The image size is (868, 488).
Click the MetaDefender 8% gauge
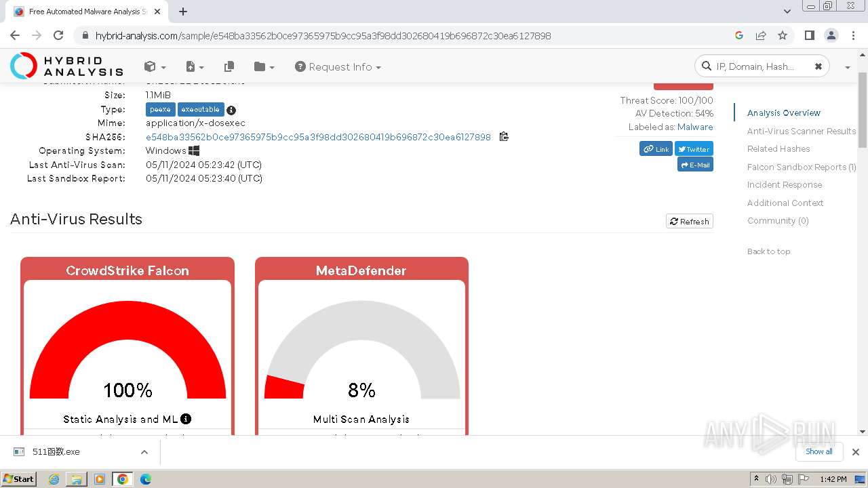361,350
